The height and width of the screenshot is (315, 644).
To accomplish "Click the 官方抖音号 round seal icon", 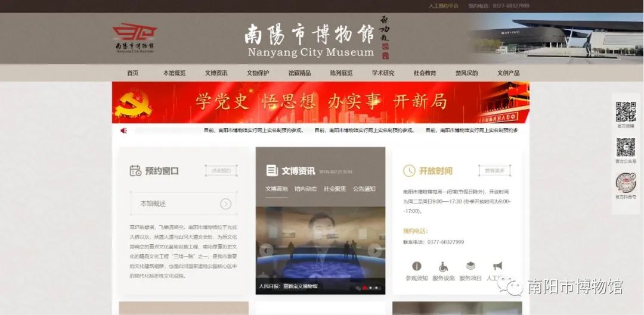I will coord(626,183).
